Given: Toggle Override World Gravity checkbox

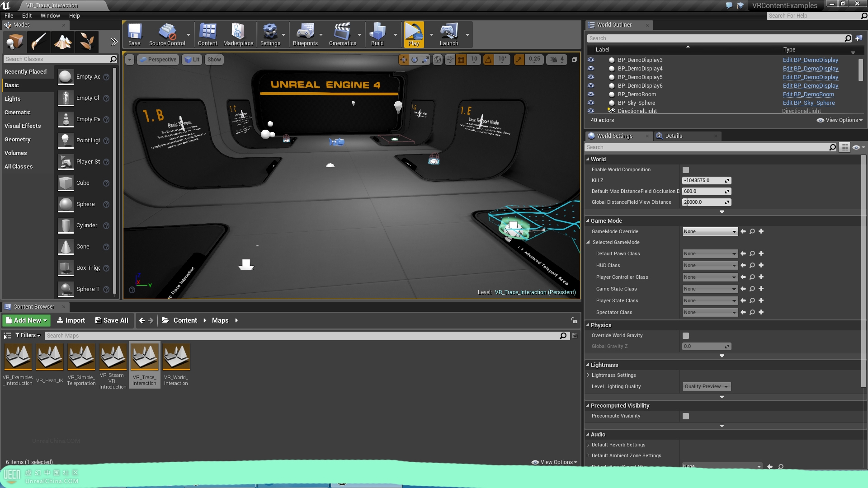Looking at the screenshot, I should pos(686,336).
